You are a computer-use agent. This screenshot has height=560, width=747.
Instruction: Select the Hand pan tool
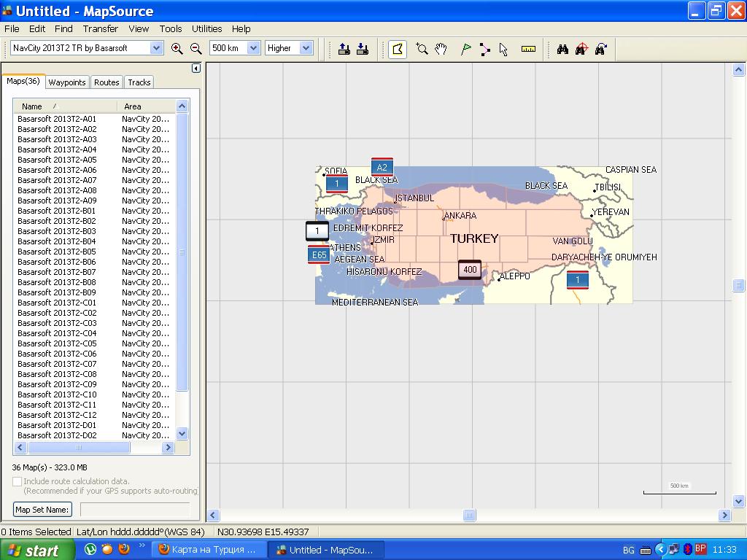click(x=441, y=49)
